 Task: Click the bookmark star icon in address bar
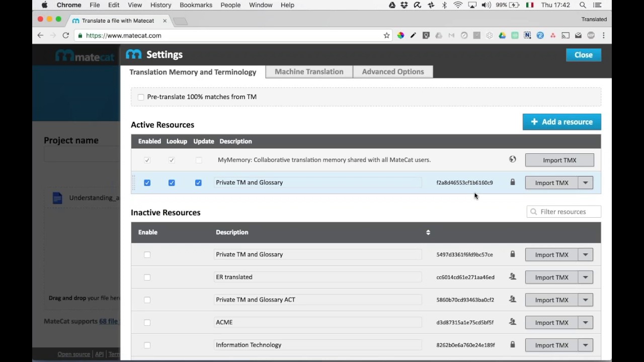click(x=386, y=36)
